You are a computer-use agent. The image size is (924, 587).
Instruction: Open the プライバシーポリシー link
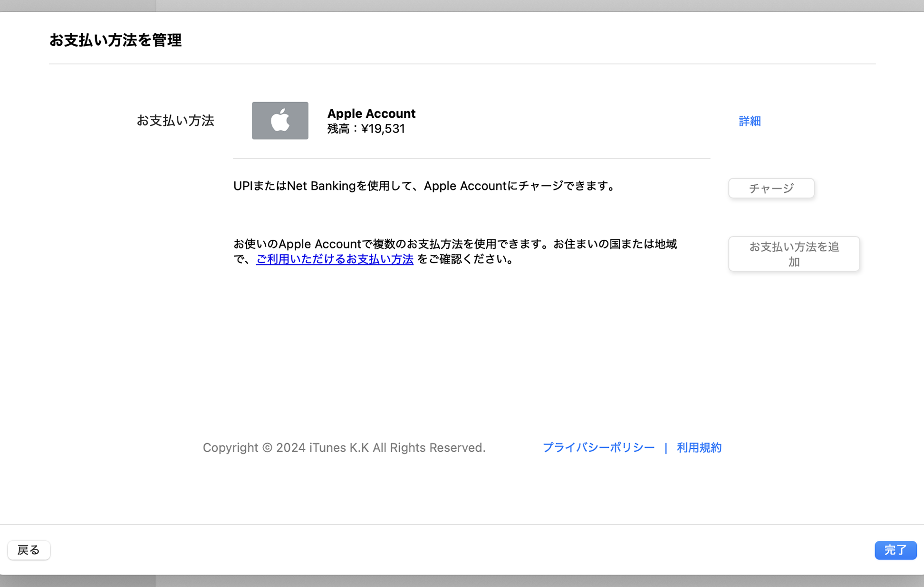point(598,447)
